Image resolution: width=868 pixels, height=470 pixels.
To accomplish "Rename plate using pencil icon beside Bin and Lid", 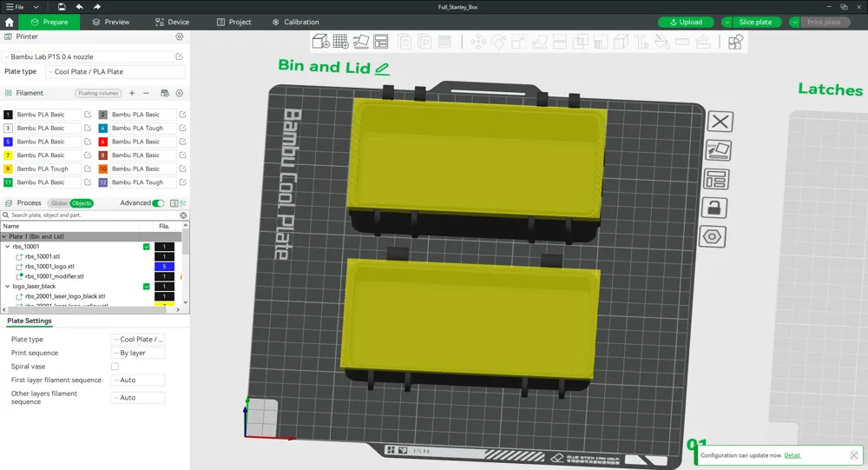I will click(382, 69).
